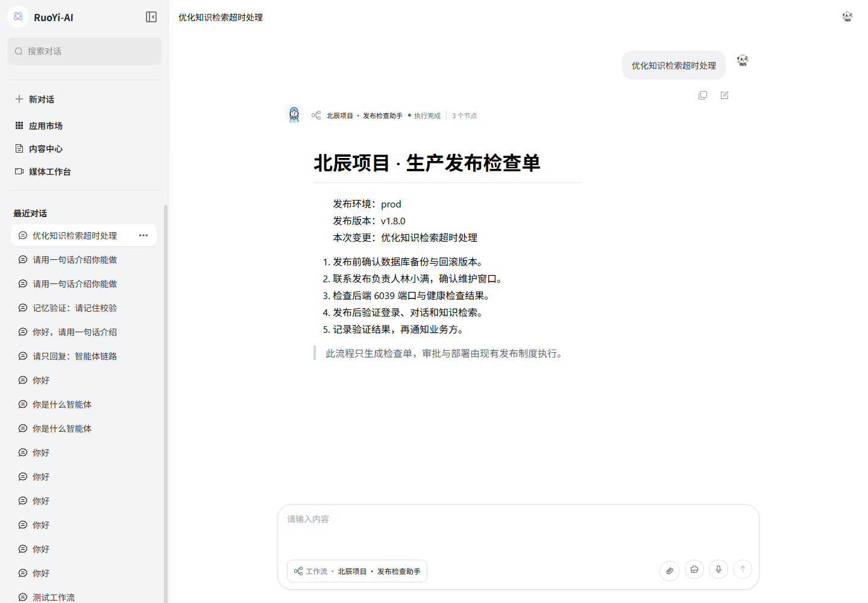Click the button between the paperclip and microphone
Image resolution: width=868 pixels, height=603 pixels.
click(x=694, y=569)
